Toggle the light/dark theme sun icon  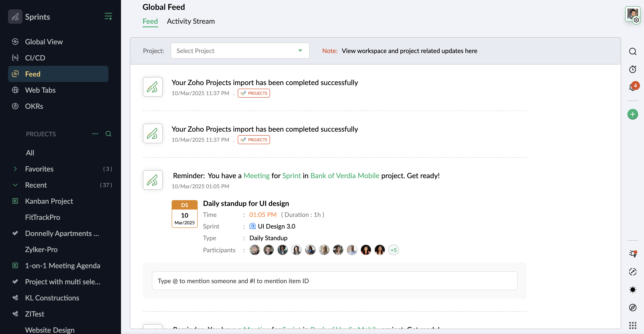[633, 289]
